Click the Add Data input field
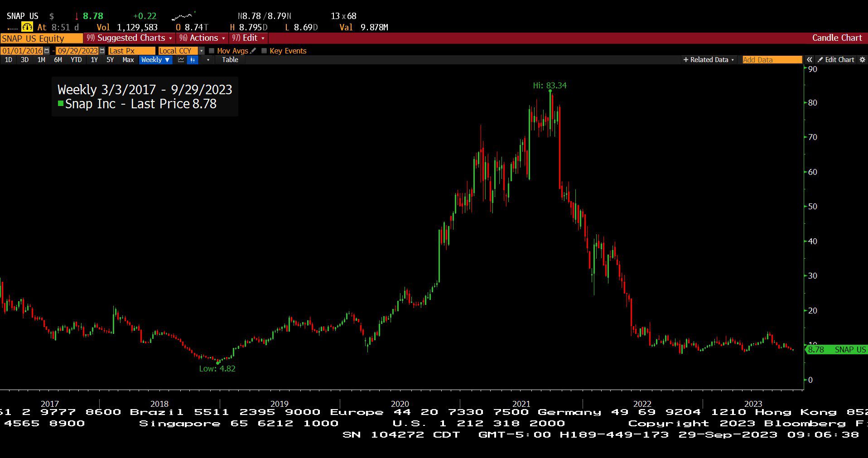Viewport: 868px width, 458px height. pyautogui.click(x=772, y=60)
